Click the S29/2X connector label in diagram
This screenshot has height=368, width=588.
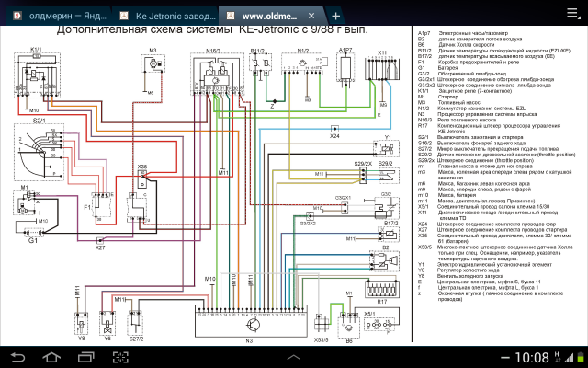pos(363,164)
